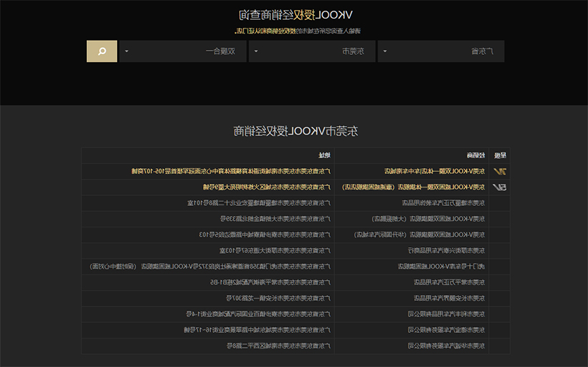The height and width of the screenshot is (367, 588).
Task: Click the arrow on the 双膜合一 selector
Action: click(x=127, y=51)
